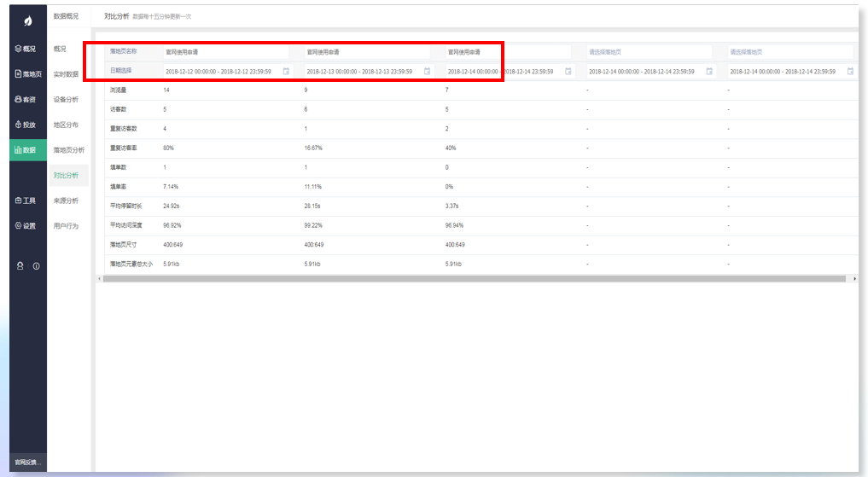Screen dimensions: 868x477
Task: Click the 官网反馈 button at sidebar bottom
Action: pyautogui.click(x=28, y=462)
